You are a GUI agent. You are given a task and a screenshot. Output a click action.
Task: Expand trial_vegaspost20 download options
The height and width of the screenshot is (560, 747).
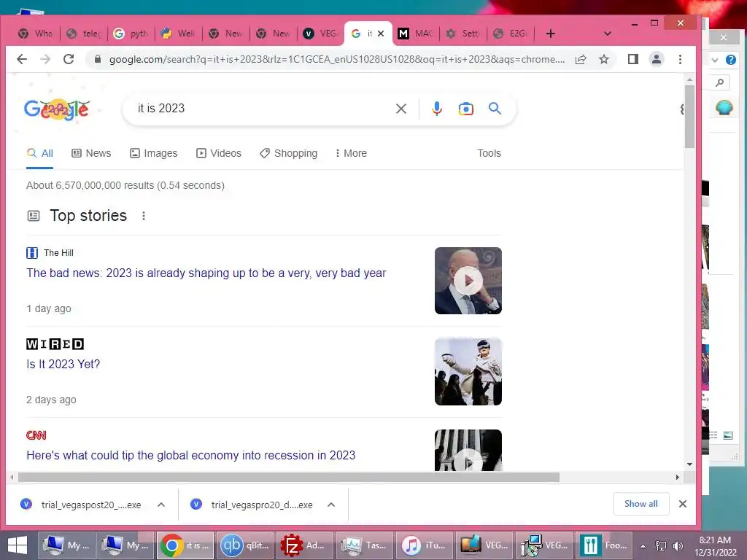[x=161, y=505]
